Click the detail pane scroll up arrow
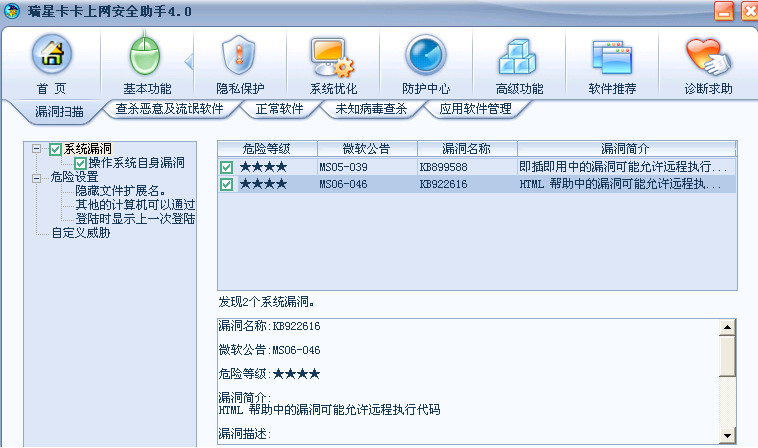 click(x=727, y=327)
